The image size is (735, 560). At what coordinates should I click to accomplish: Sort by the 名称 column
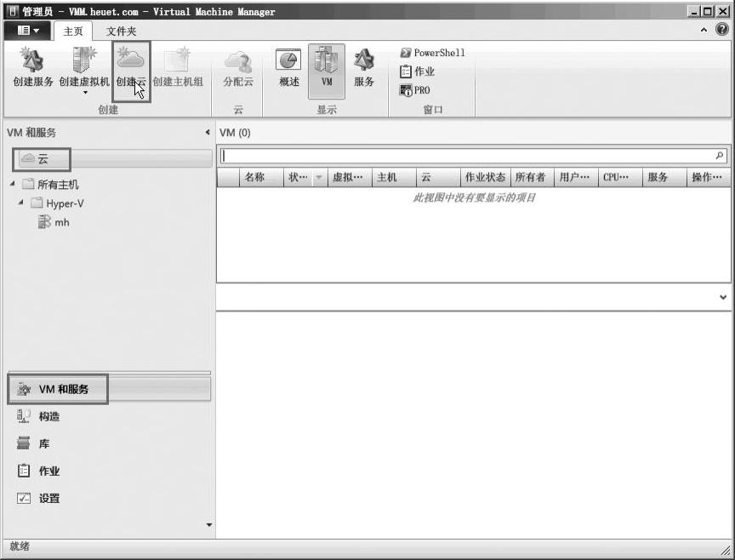261,177
